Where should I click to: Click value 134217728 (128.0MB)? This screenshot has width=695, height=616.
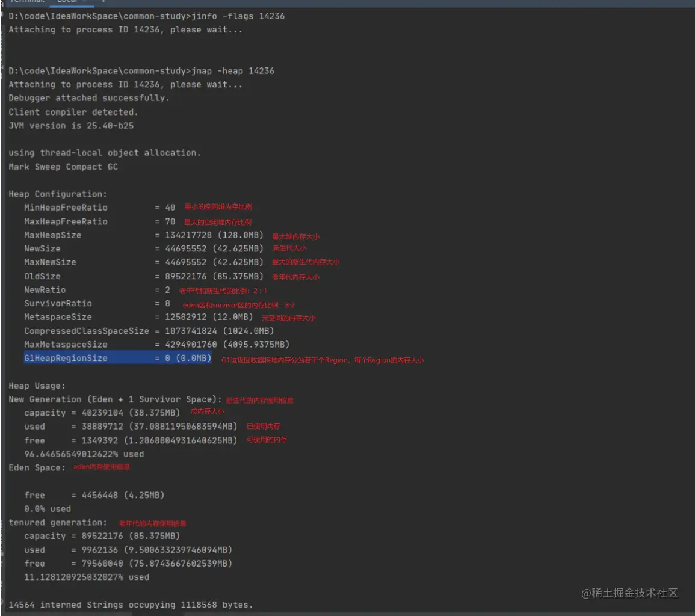coord(214,235)
